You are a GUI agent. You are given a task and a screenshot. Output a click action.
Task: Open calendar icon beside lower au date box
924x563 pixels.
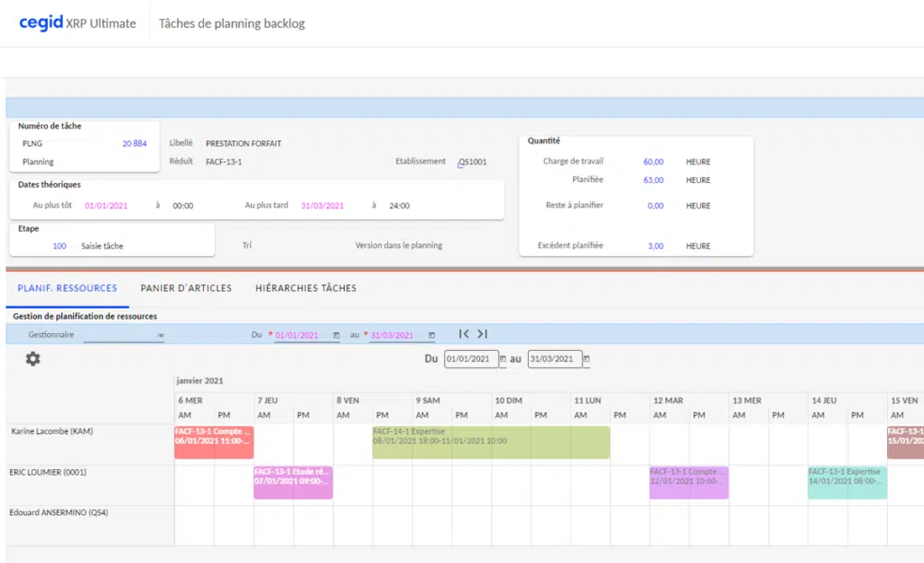coord(587,359)
